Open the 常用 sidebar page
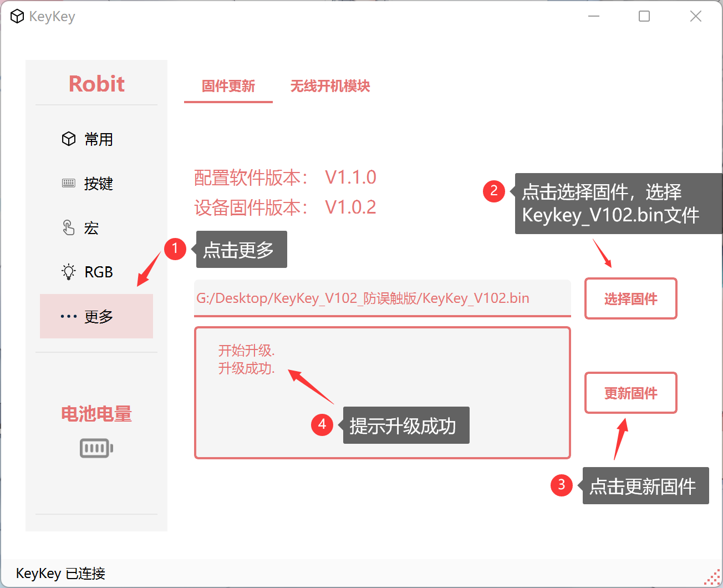Image resolution: width=723 pixels, height=588 pixels. (96, 139)
